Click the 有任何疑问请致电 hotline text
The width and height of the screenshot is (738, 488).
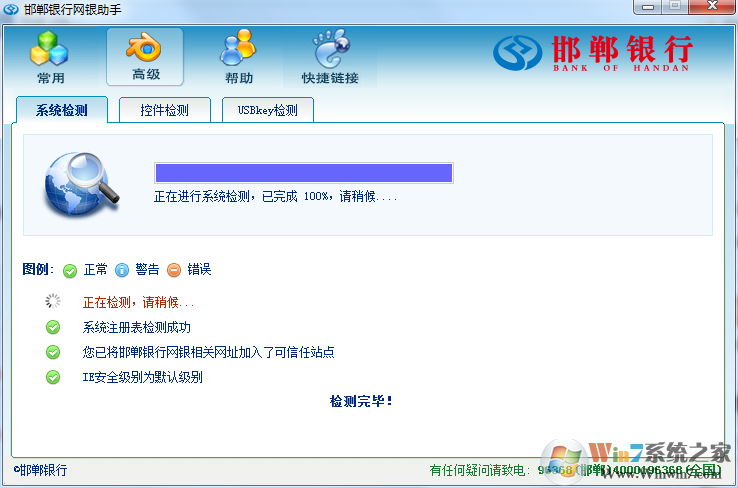[x=479, y=470]
